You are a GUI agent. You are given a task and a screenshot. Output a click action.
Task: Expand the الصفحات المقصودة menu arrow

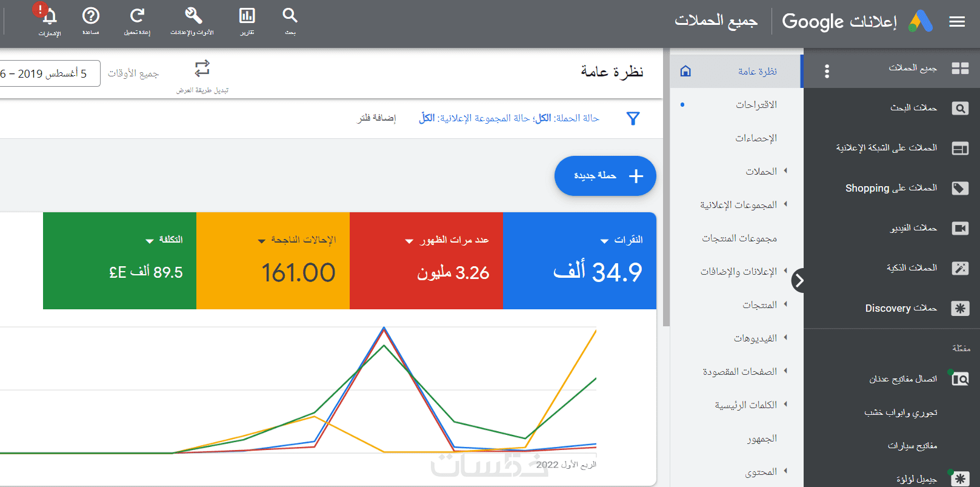click(x=785, y=371)
